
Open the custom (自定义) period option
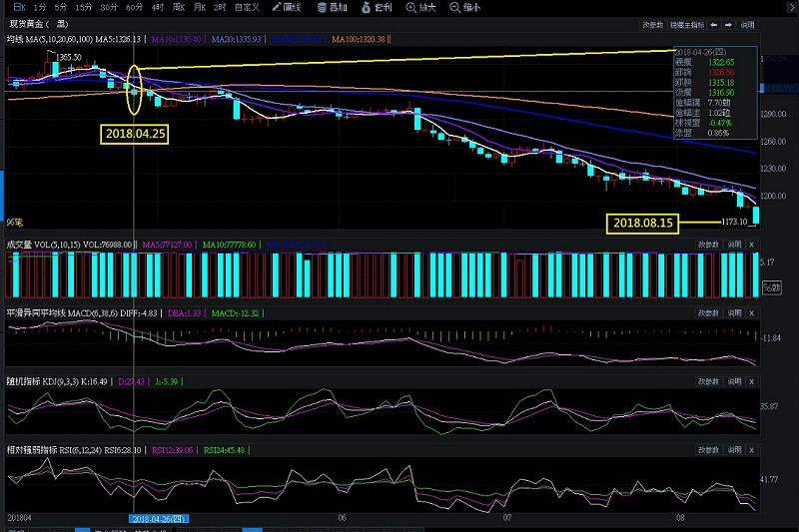(x=245, y=7)
